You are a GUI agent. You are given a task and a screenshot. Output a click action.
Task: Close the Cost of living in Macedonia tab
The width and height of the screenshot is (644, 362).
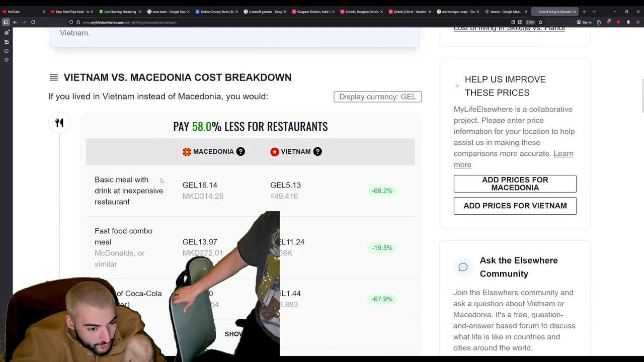pos(575,12)
